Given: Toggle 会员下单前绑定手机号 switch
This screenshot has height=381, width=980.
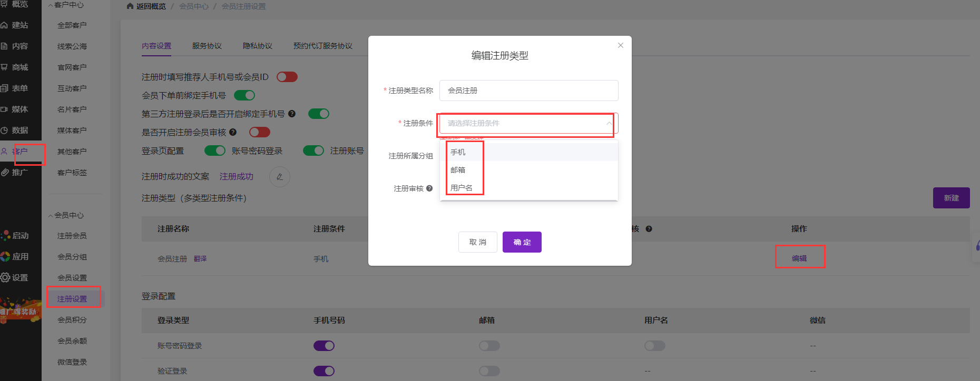Looking at the screenshot, I should 244,95.
